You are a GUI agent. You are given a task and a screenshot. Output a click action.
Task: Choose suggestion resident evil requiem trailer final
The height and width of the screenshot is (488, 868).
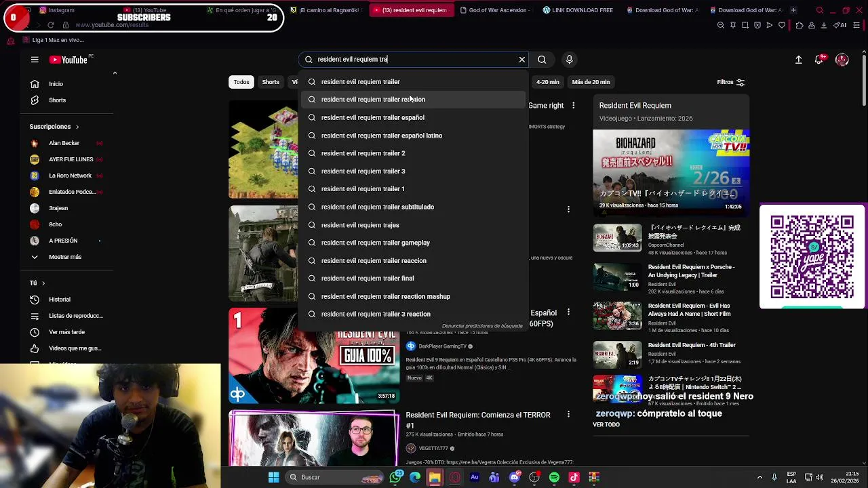point(414,279)
